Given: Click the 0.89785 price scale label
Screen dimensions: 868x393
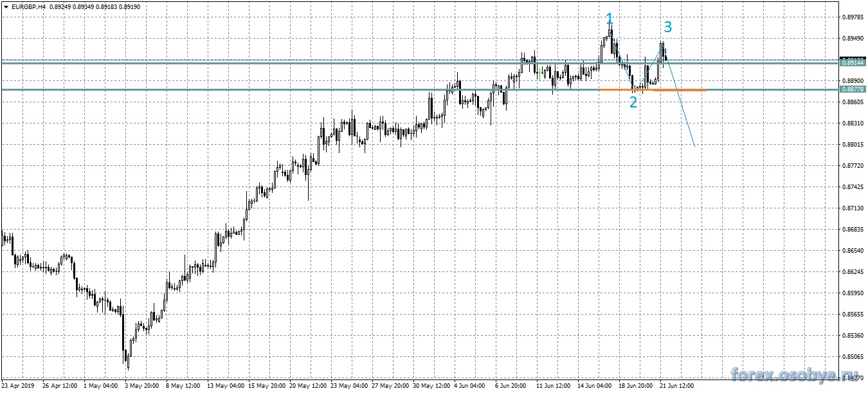Looking at the screenshot, I should click(x=853, y=17).
